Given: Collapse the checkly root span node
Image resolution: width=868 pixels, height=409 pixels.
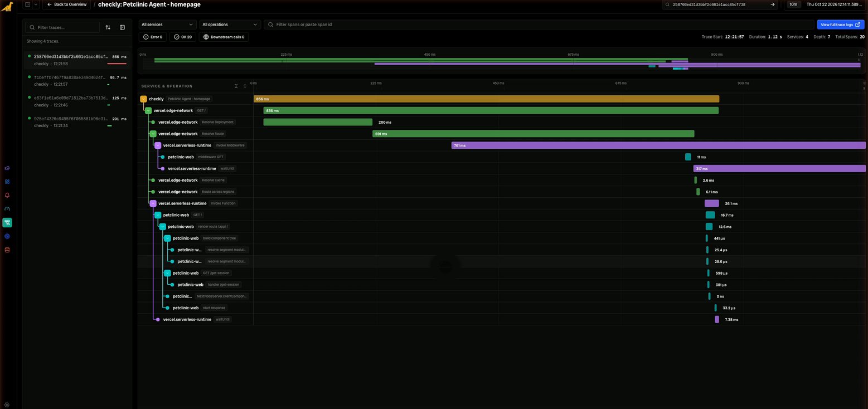Looking at the screenshot, I should tap(143, 99).
